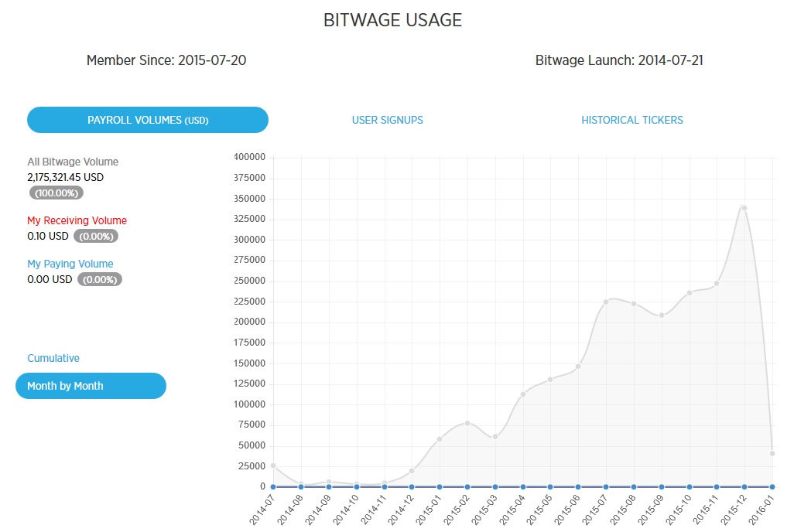The image size is (794, 532).
Task: Click the 100.00% badge under All Bitwage Volume
Action: click(x=56, y=193)
